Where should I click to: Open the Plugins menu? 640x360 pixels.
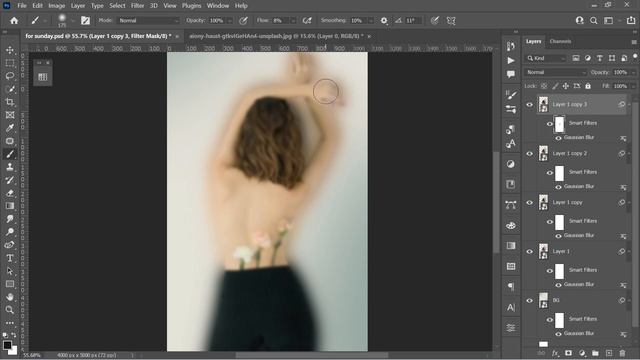tap(191, 6)
